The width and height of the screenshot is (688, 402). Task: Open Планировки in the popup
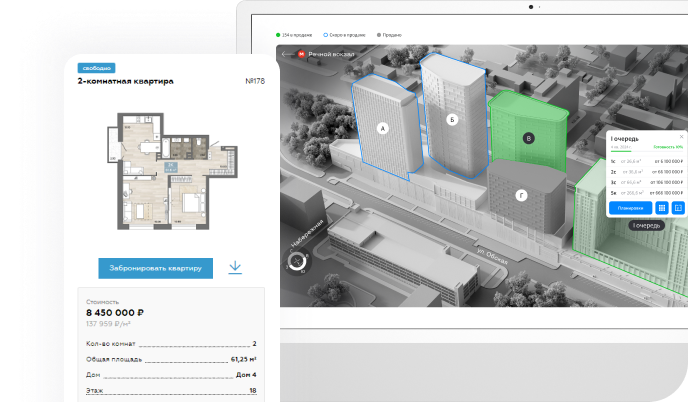click(631, 208)
